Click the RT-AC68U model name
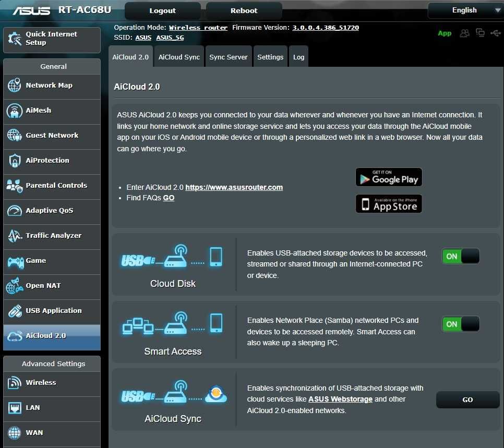 click(x=85, y=10)
